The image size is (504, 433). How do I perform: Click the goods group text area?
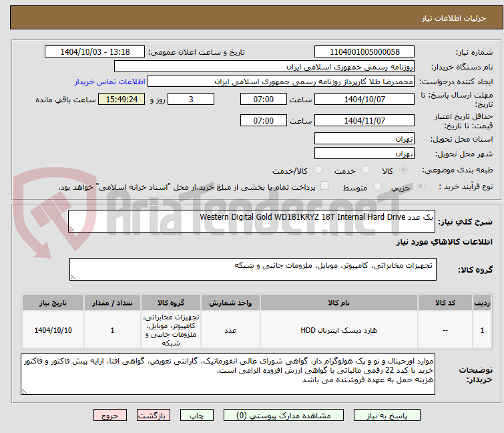[x=253, y=269]
